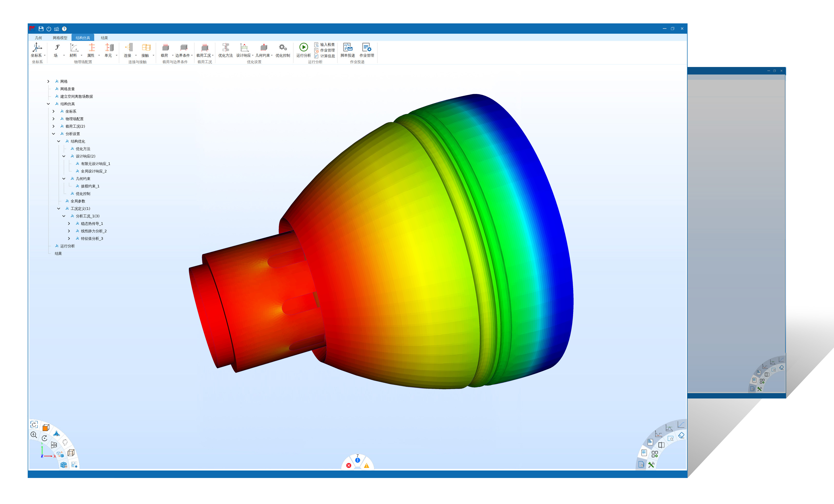The width and height of the screenshot is (834, 504).
Task: Click the 优化方法 ribbon icon
Action: pyautogui.click(x=225, y=47)
